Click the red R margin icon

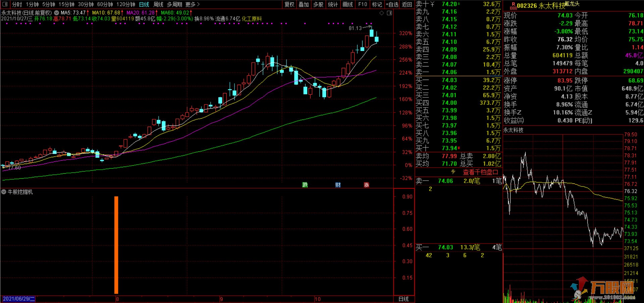513,6
